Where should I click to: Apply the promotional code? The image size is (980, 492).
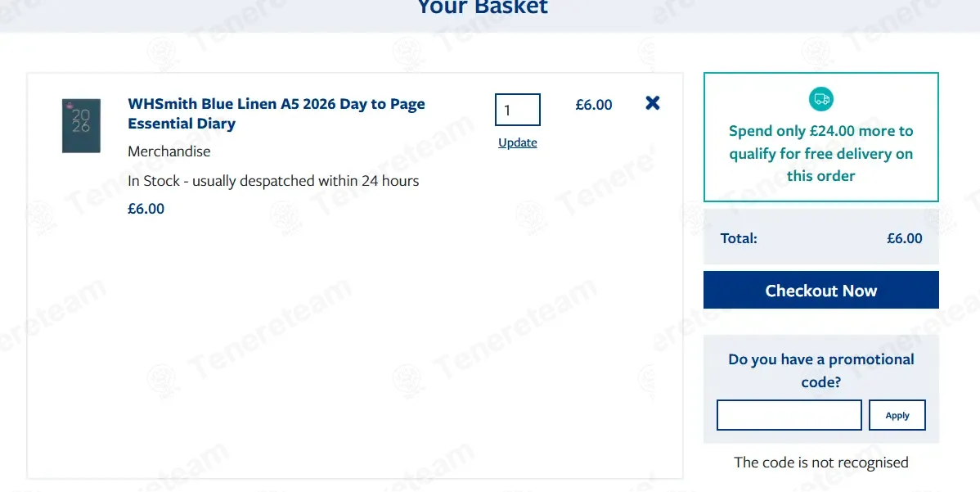click(x=897, y=415)
